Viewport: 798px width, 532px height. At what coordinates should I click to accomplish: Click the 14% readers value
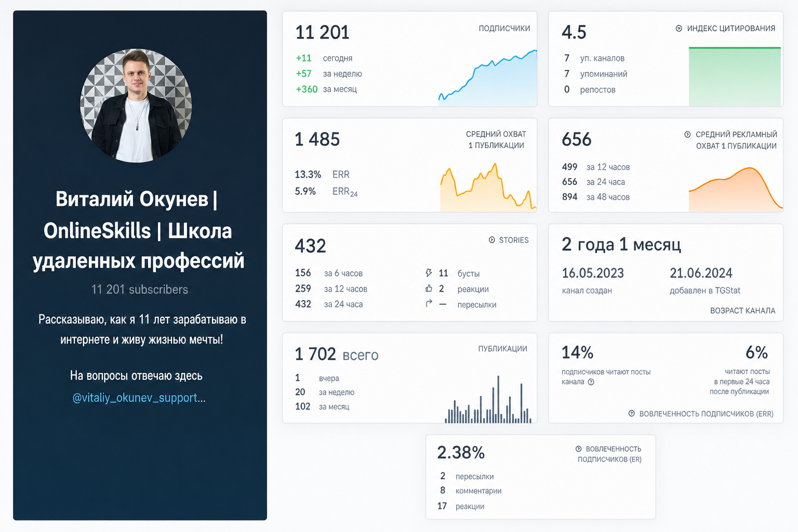(x=577, y=353)
